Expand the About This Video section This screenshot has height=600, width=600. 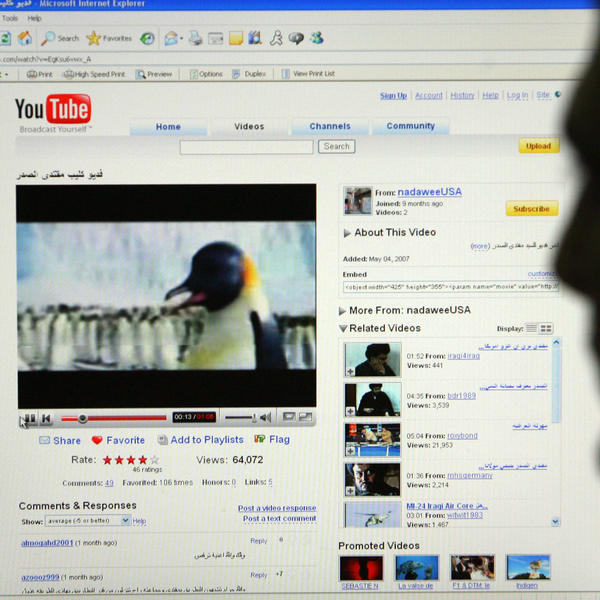click(347, 232)
